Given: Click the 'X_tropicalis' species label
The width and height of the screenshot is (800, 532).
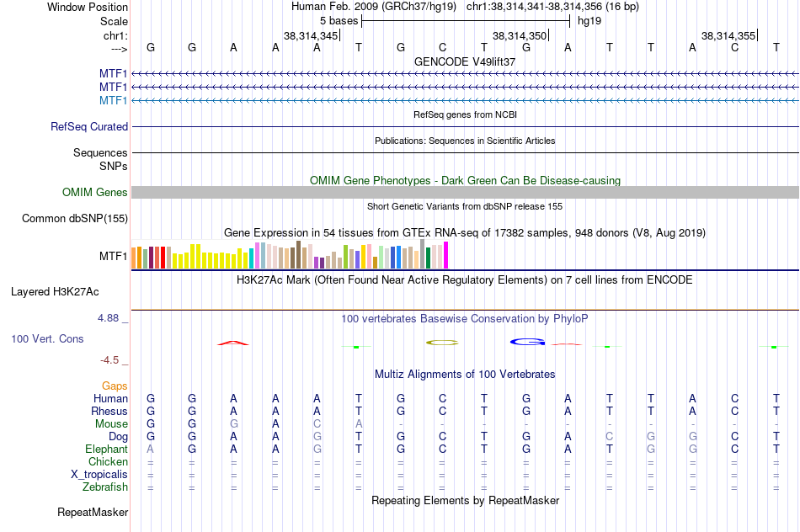Looking at the screenshot, I should [x=99, y=475].
